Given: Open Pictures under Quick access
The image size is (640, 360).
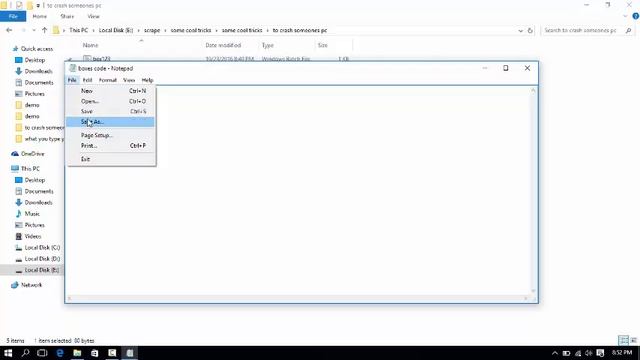Looking at the screenshot, I should pyautogui.click(x=34, y=93).
